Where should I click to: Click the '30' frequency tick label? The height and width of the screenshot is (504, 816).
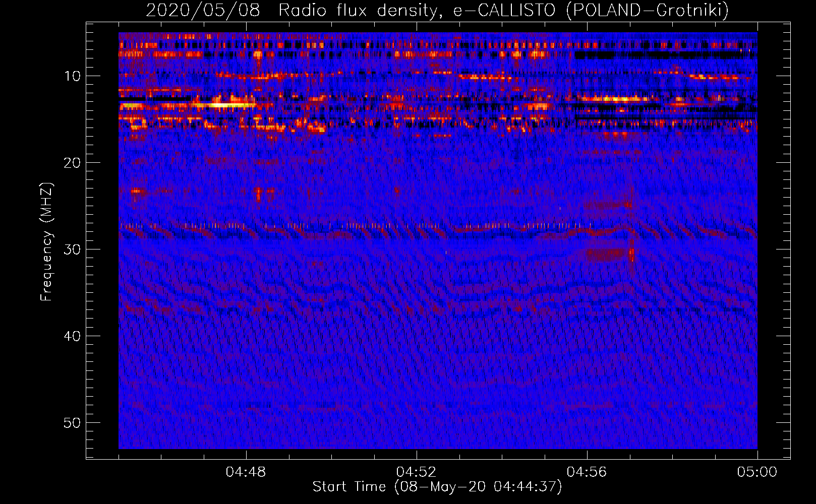coord(73,249)
